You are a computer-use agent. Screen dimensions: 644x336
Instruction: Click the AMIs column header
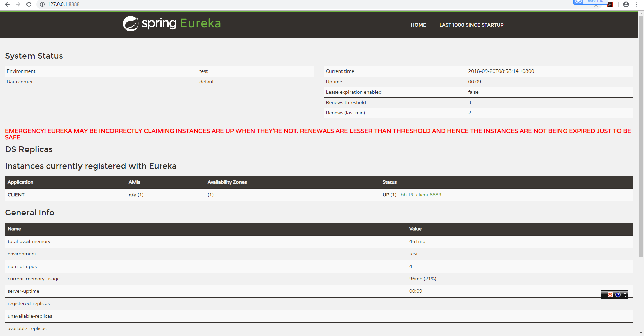click(134, 182)
